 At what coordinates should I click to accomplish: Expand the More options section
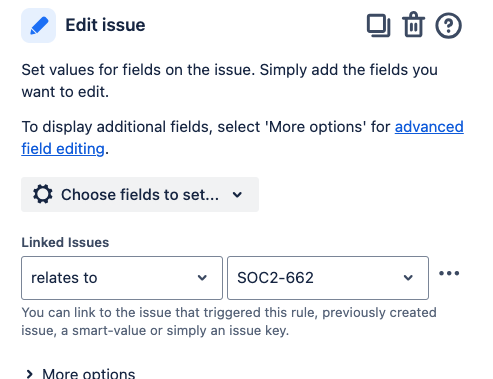point(80,374)
